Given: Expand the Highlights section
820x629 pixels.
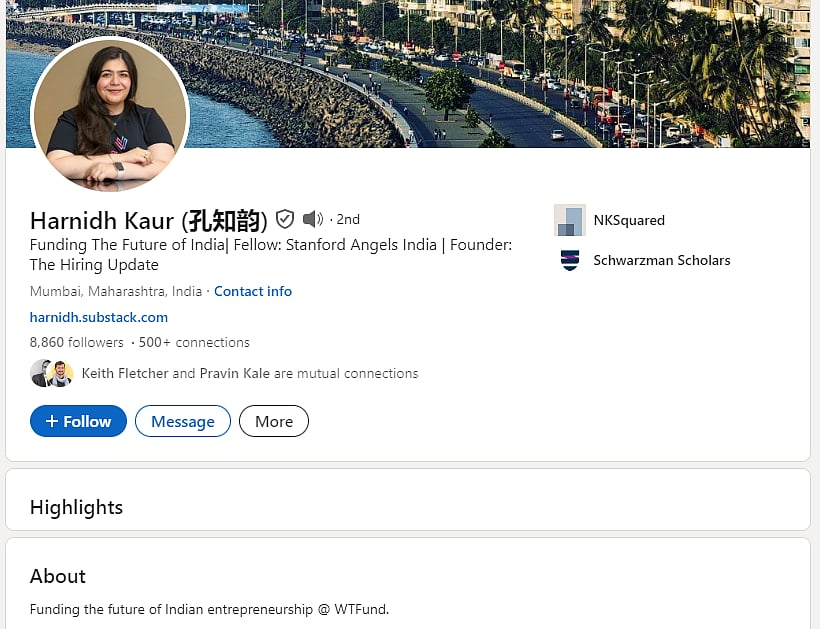Looking at the screenshot, I should 76,507.
